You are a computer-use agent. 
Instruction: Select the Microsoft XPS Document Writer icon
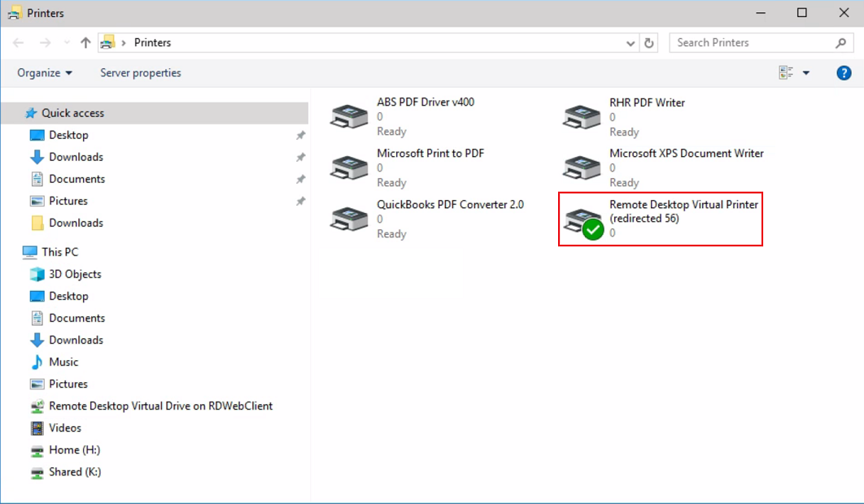(582, 168)
